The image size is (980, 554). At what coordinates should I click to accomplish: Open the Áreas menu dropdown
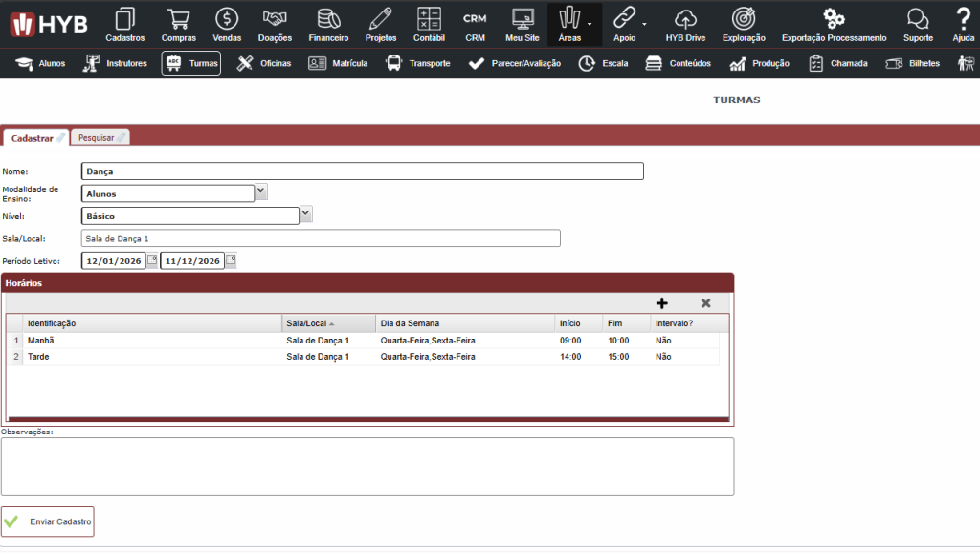coord(574,25)
